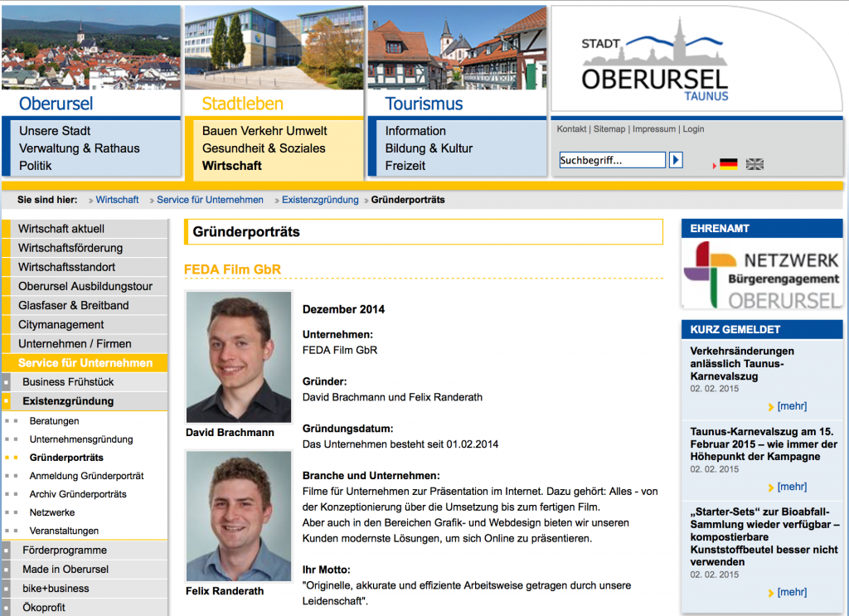Image resolution: width=849 pixels, height=616 pixels.
Task: Open Felix Randerath's portrait photo
Action: pos(239,516)
